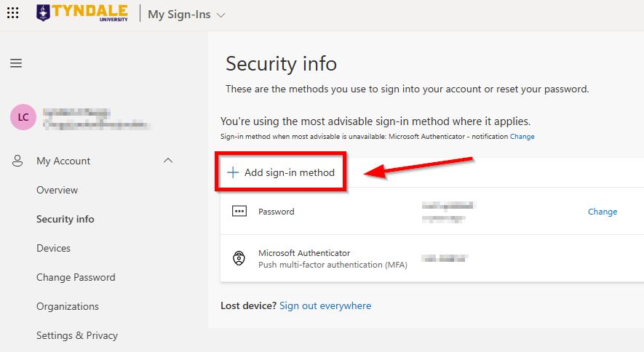The image size is (644, 352).
Task: Select Security info in sidebar
Action: coord(65,219)
